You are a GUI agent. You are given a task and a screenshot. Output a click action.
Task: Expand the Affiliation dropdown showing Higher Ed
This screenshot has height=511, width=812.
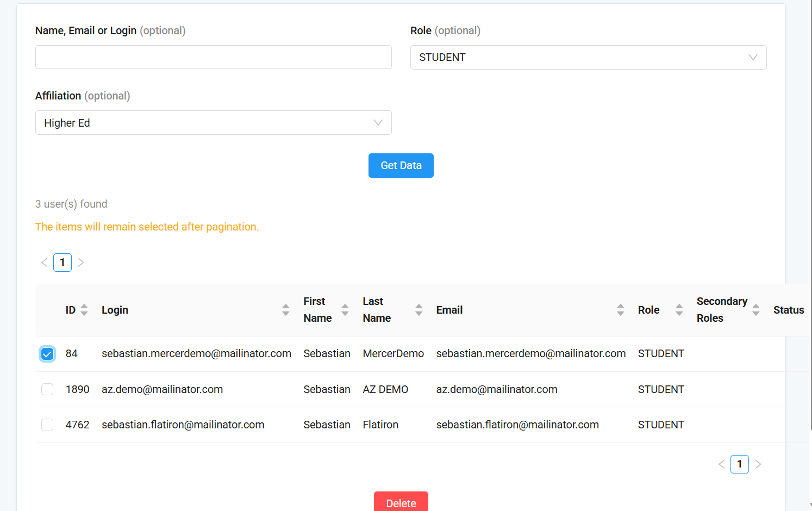[x=213, y=123]
